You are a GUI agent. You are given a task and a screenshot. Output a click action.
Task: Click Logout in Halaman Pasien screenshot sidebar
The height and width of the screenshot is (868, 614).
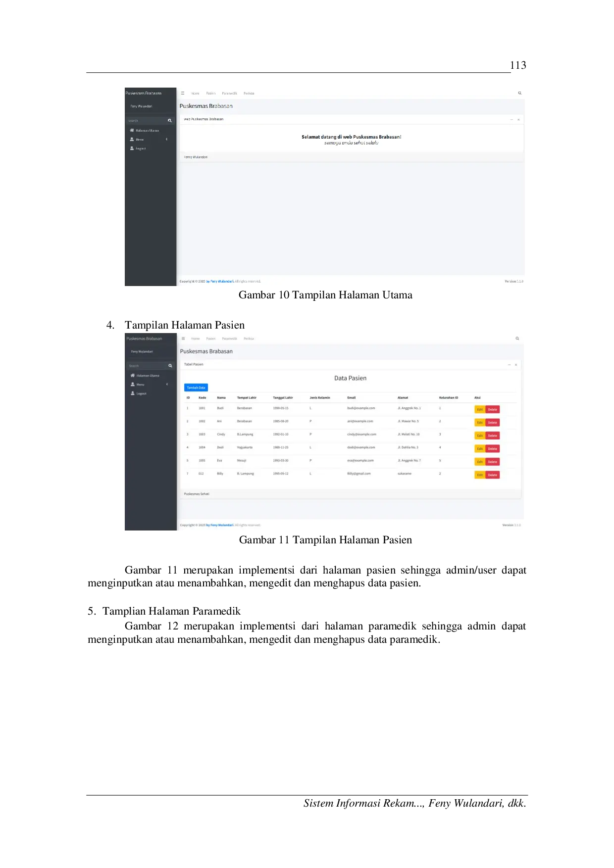(141, 393)
